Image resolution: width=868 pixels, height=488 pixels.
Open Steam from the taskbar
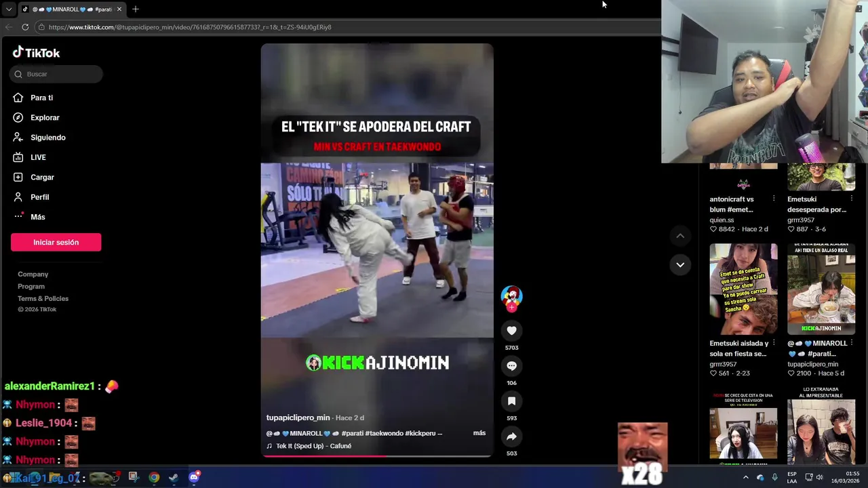coord(174,477)
